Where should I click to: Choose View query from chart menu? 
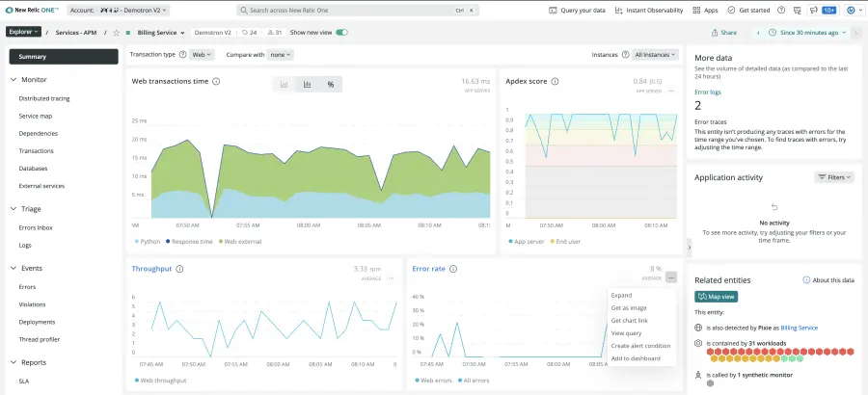[626, 333]
